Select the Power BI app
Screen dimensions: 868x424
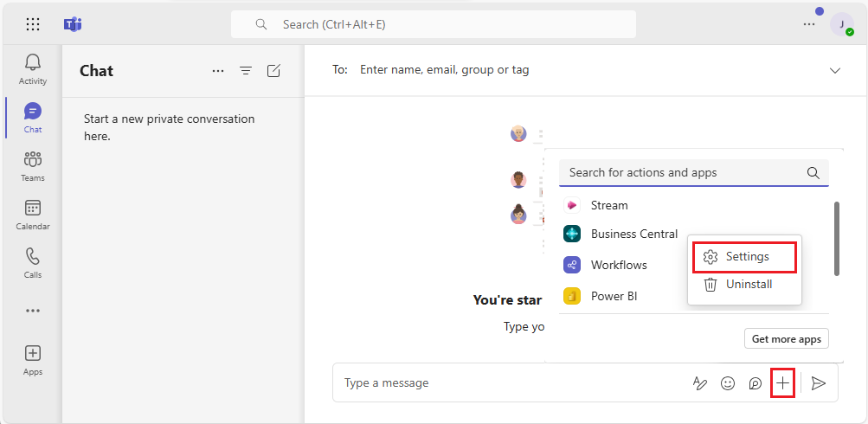[614, 296]
